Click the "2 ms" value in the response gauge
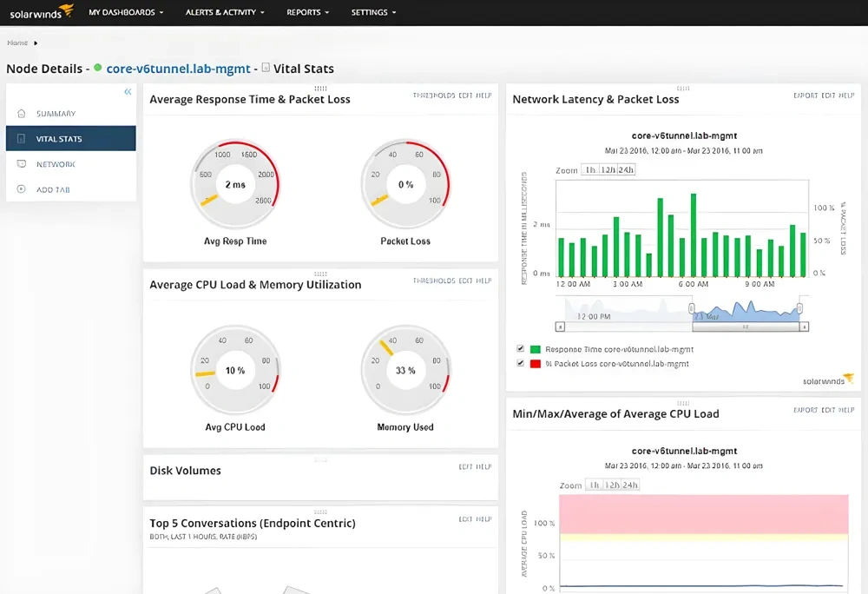Viewport: 868px width, 594px height. coord(235,184)
